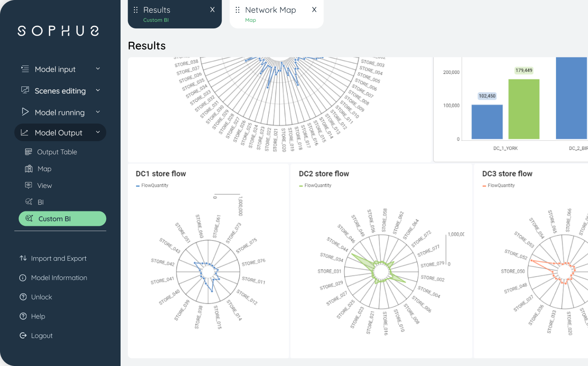Click STORE_058 label in DC2 store flow
The height and width of the screenshot is (366, 588).
(384, 220)
